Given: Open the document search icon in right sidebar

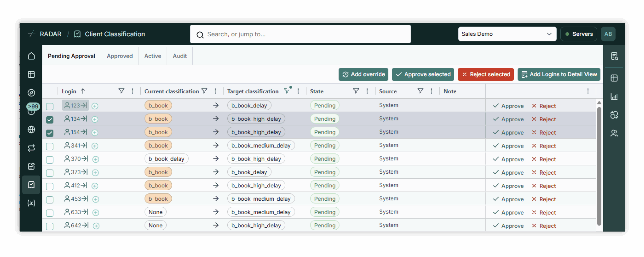Looking at the screenshot, I should pos(614,56).
